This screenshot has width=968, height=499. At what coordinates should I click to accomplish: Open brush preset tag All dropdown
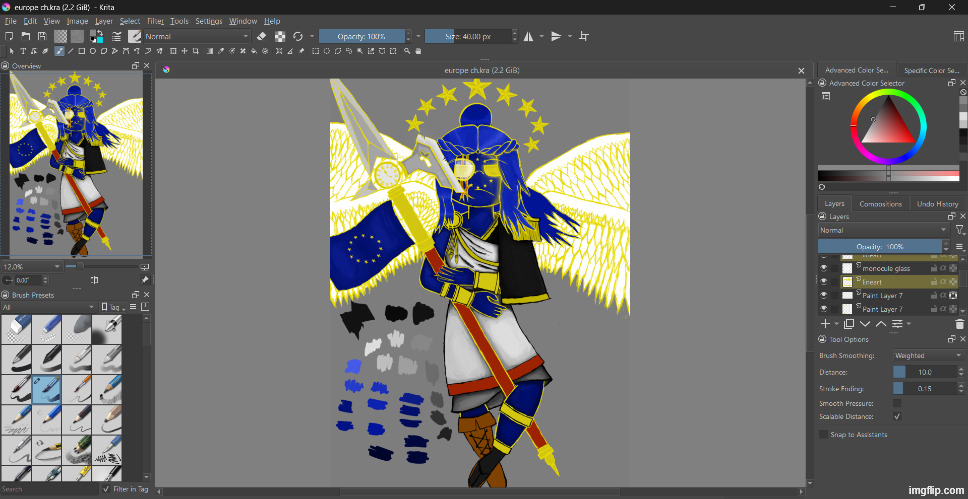pos(49,307)
